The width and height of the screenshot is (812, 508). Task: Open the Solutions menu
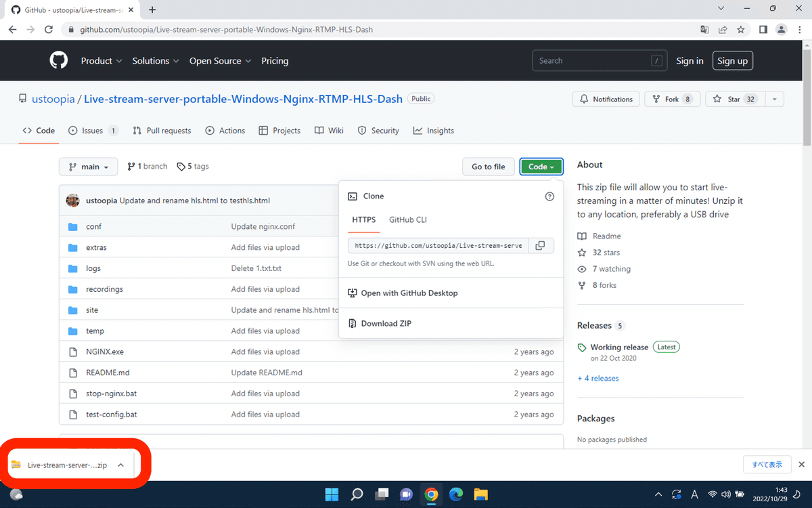click(x=156, y=61)
